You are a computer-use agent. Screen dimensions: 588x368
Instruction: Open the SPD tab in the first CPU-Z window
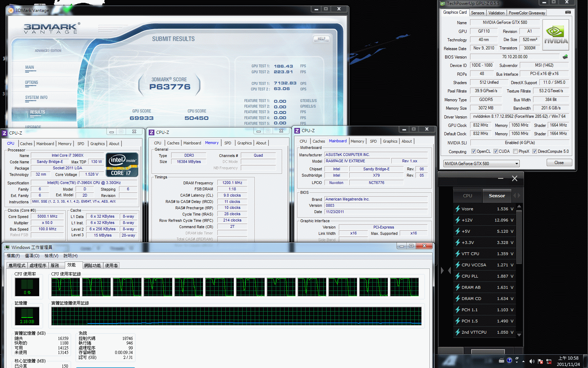(81, 144)
